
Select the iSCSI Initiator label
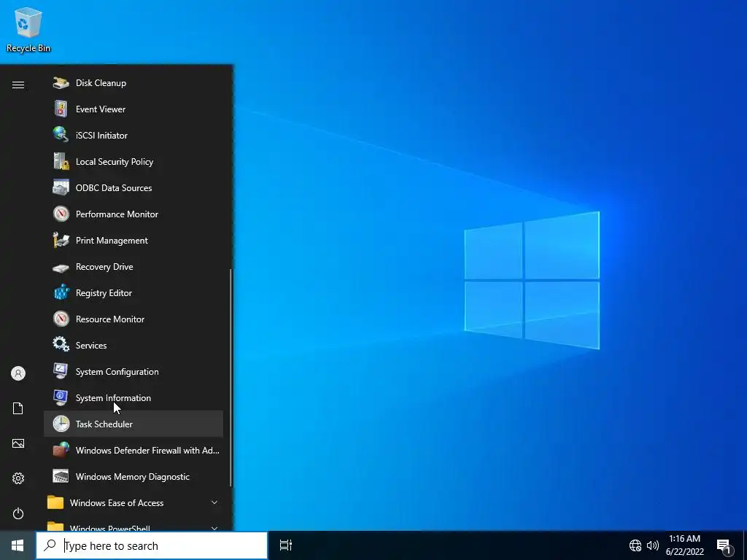[101, 135]
